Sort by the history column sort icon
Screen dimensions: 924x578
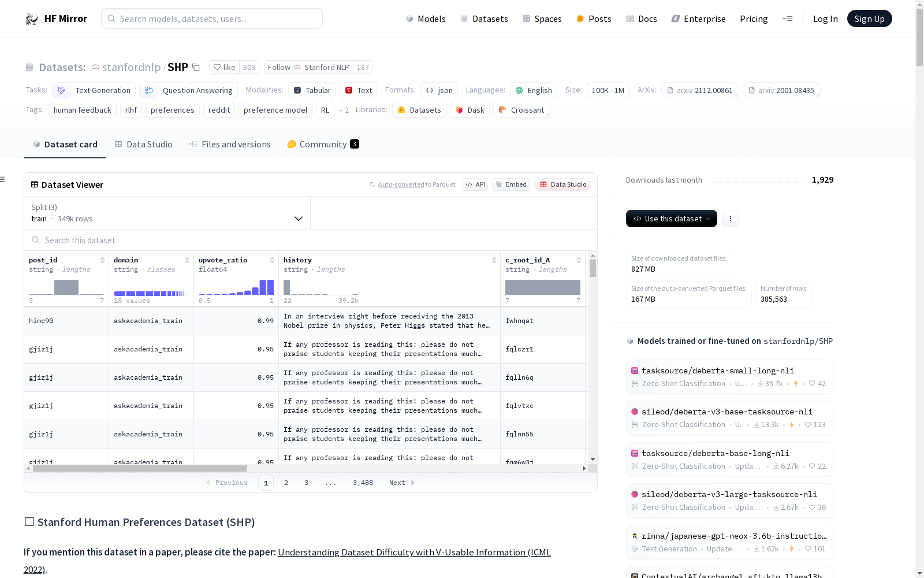pyautogui.click(x=494, y=260)
